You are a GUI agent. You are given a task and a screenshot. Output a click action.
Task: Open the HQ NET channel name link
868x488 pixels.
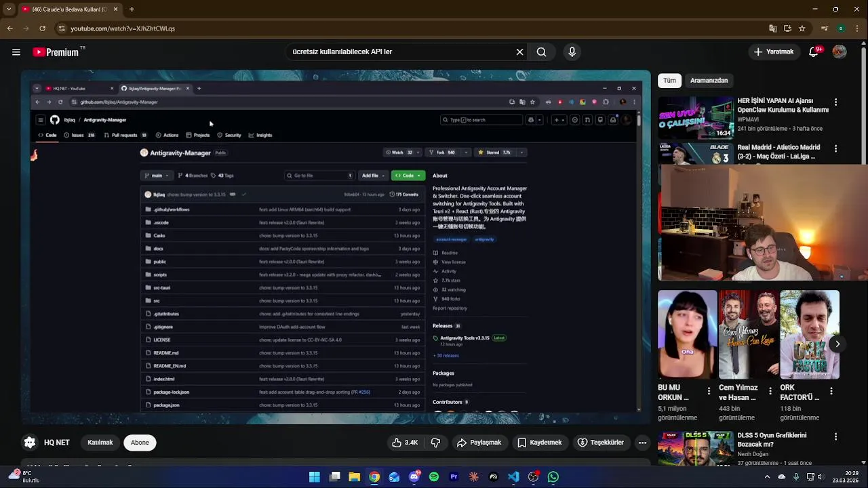pyautogui.click(x=57, y=443)
